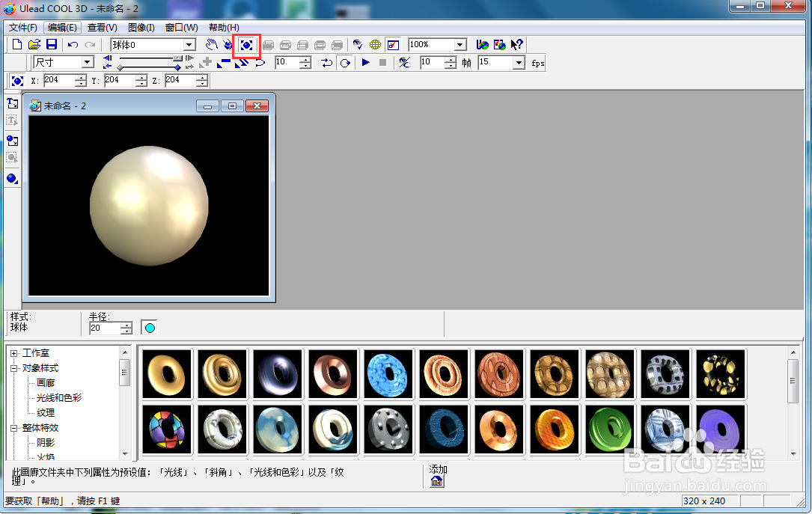This screenshot has width=812, height=514.
Task: Click the current frame number field
Action: (x=287, y=63)
